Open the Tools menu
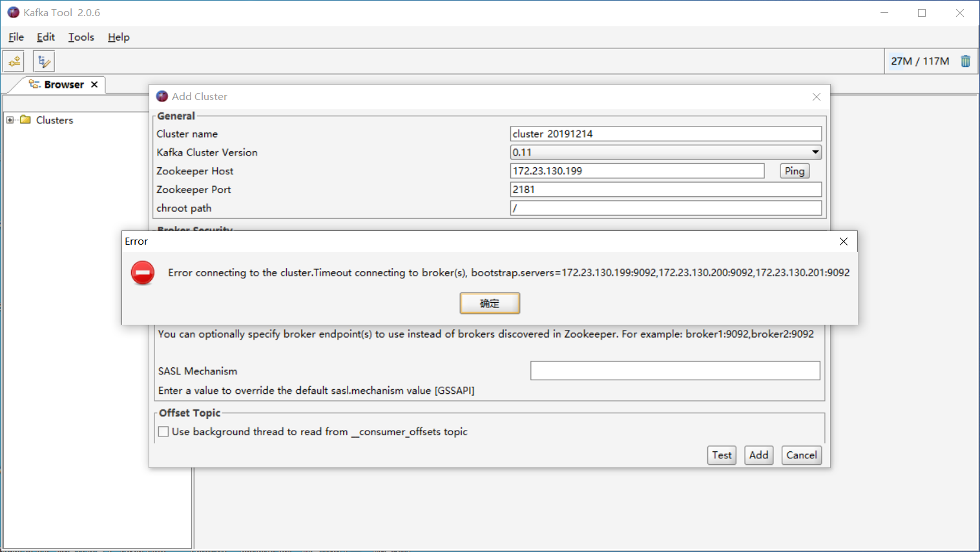Image resolution: width=980 pixels, height=552 pixels. [x=81, y=37]
